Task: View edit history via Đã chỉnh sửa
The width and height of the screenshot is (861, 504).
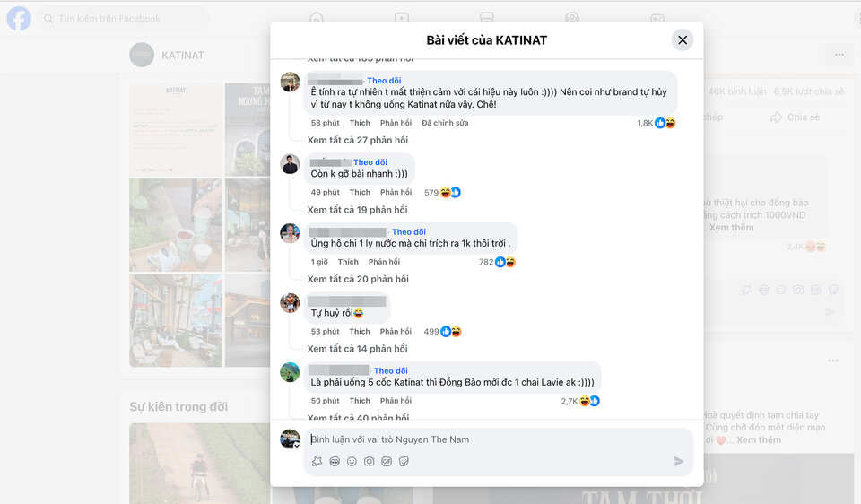Action: click(x=445, y=123)
